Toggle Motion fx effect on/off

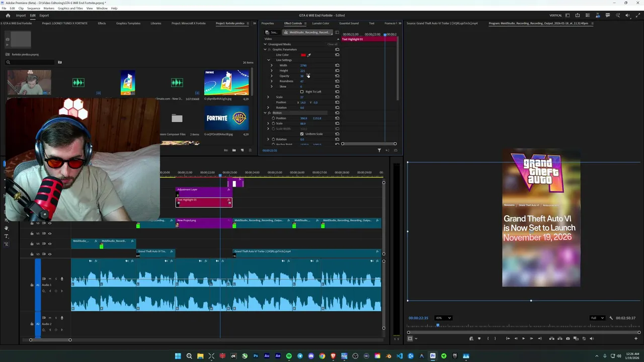[269, 113]
